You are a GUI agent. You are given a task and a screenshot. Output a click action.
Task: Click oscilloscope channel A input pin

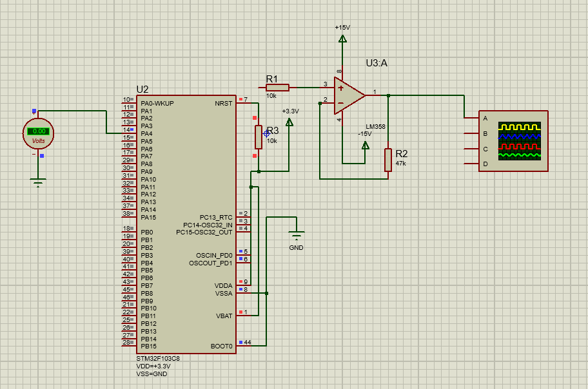pos(471,119)
